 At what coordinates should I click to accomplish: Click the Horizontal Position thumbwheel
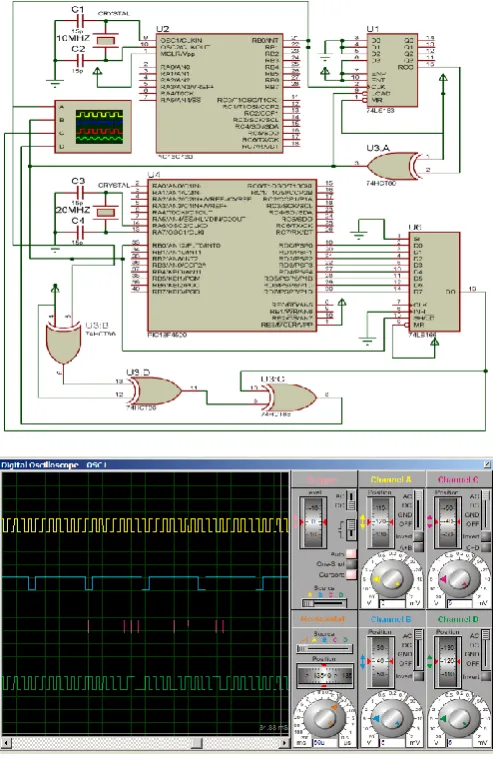pyautogui.click(x=324, y=675)
